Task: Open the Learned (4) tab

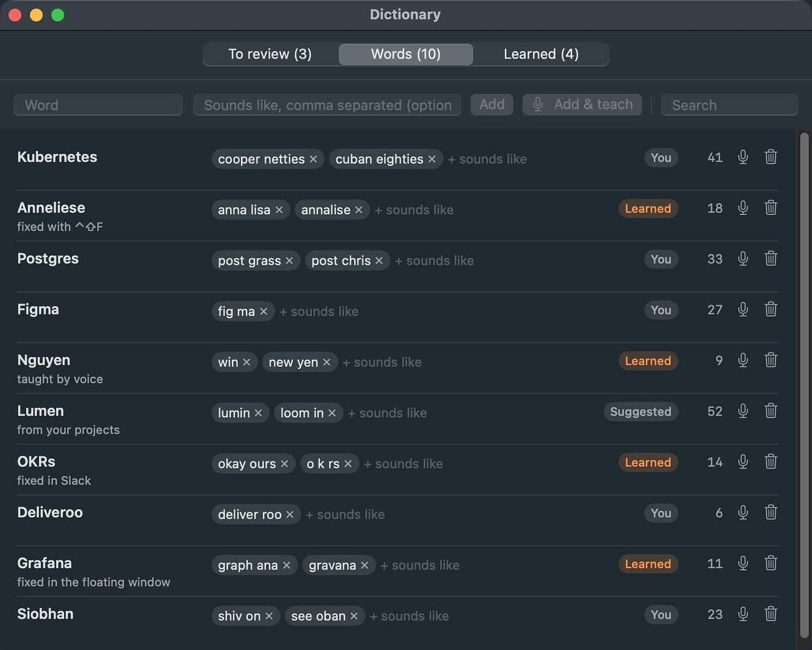Action: coord(541,54)
